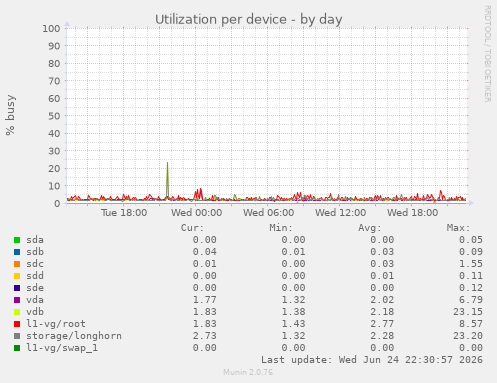Click the vdb max value 23.15
This screenshot has width=497, height=383.
pos(468,312)
